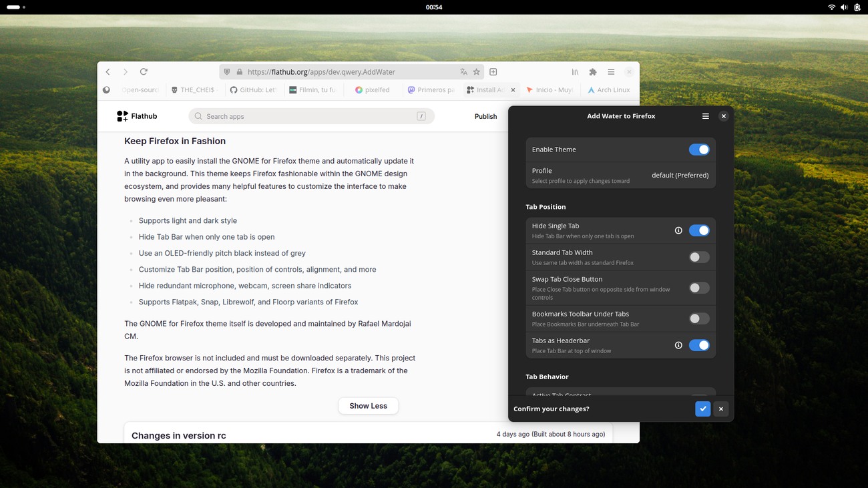Dismiss the confirm changes bar
The image size is (868, 488).
721,409
